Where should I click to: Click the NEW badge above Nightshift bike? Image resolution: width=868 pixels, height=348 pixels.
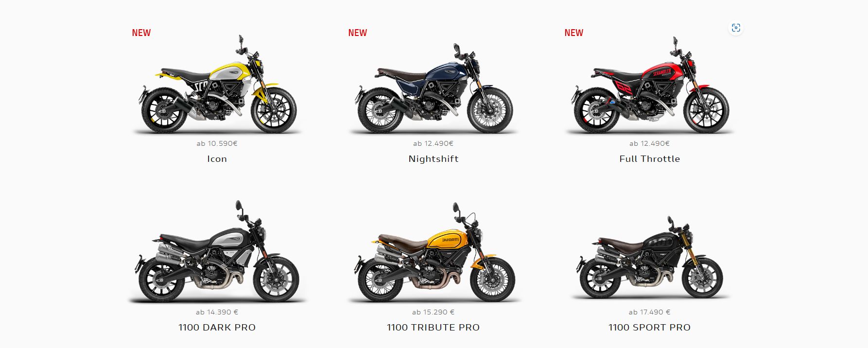[x=358, y=33]
